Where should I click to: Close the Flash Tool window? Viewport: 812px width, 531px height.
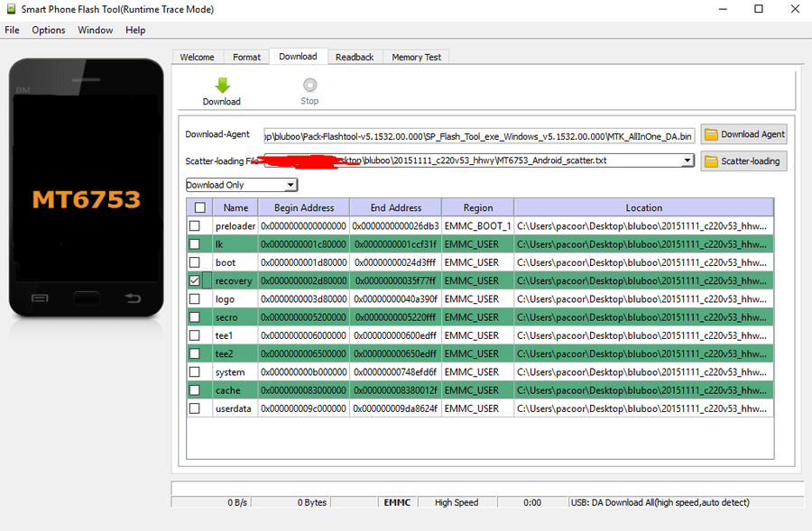[795, 9]
